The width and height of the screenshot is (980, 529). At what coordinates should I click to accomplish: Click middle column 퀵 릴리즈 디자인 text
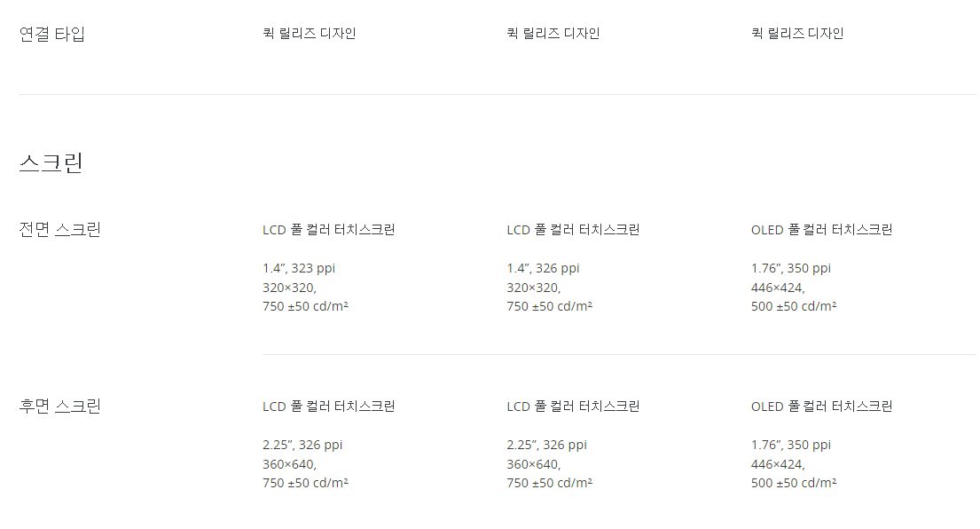(553, 33)
